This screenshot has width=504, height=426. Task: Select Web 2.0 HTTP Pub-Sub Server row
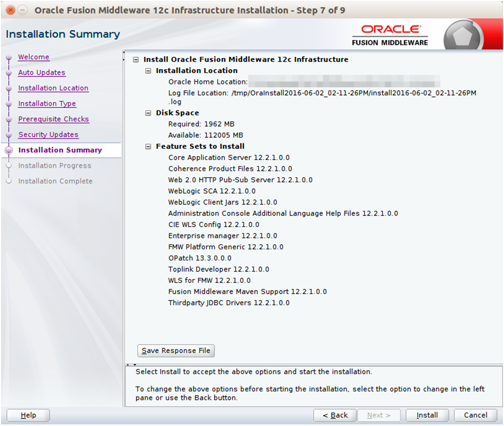(240, 180)
